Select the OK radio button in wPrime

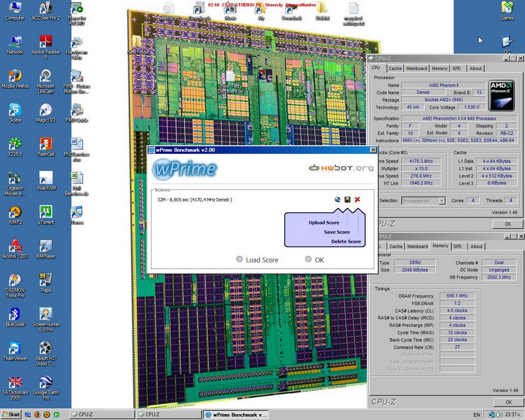pos(308,259)
